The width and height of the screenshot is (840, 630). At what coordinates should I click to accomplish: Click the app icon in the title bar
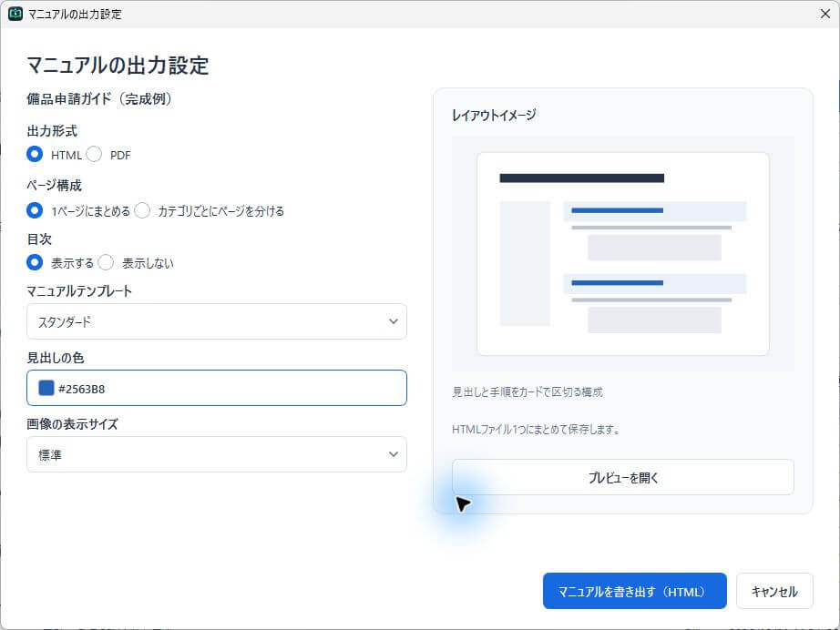(x=15, y=14)
